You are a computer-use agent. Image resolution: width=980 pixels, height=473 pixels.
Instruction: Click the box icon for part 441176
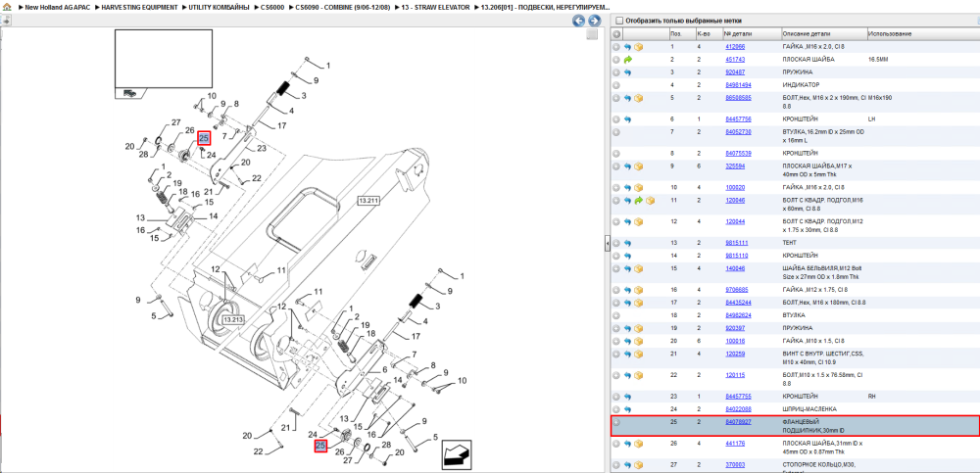[639, 444]
